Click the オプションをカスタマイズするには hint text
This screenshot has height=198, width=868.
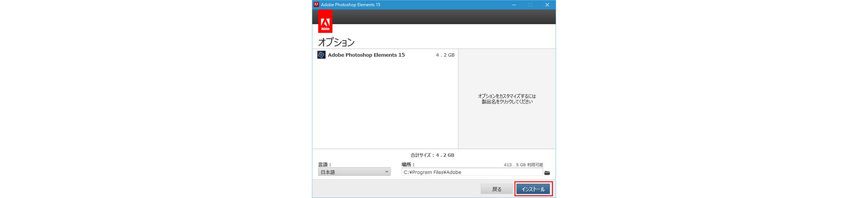coord(507,96)
